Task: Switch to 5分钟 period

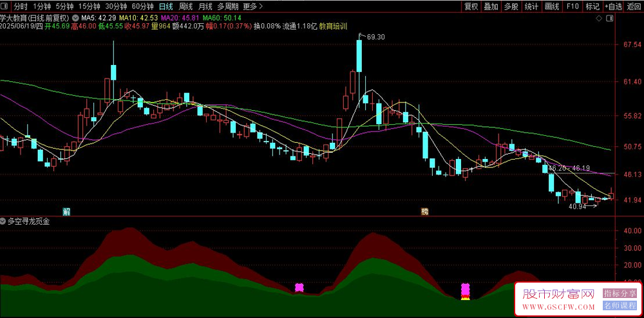Action: click(64, 6)
